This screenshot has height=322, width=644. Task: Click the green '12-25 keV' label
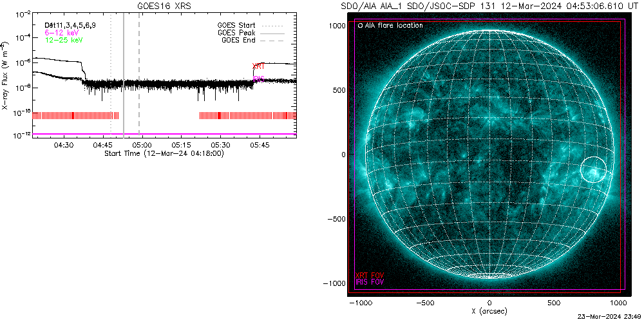[64, 39]
